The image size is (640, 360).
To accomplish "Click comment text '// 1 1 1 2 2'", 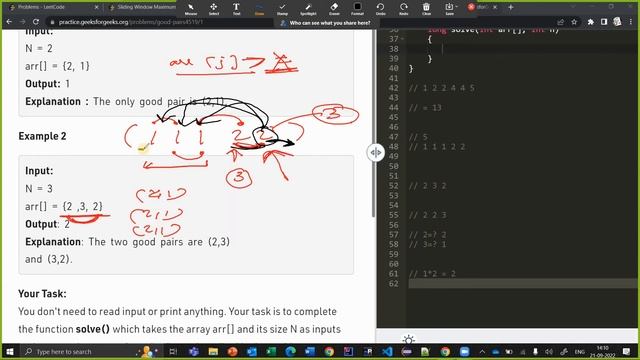I will click(x=437, y=147).
